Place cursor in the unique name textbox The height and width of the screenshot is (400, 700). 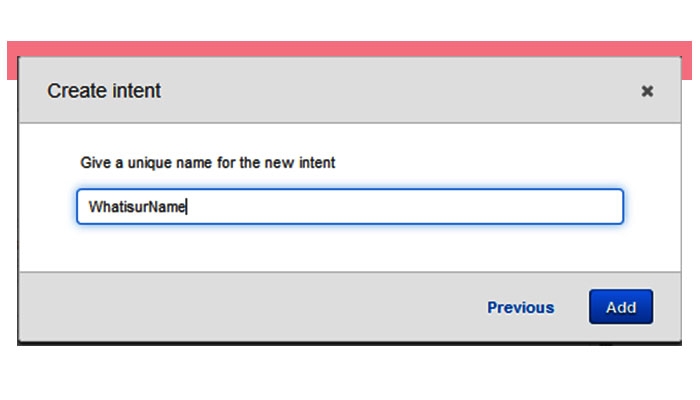pos(350,207)
